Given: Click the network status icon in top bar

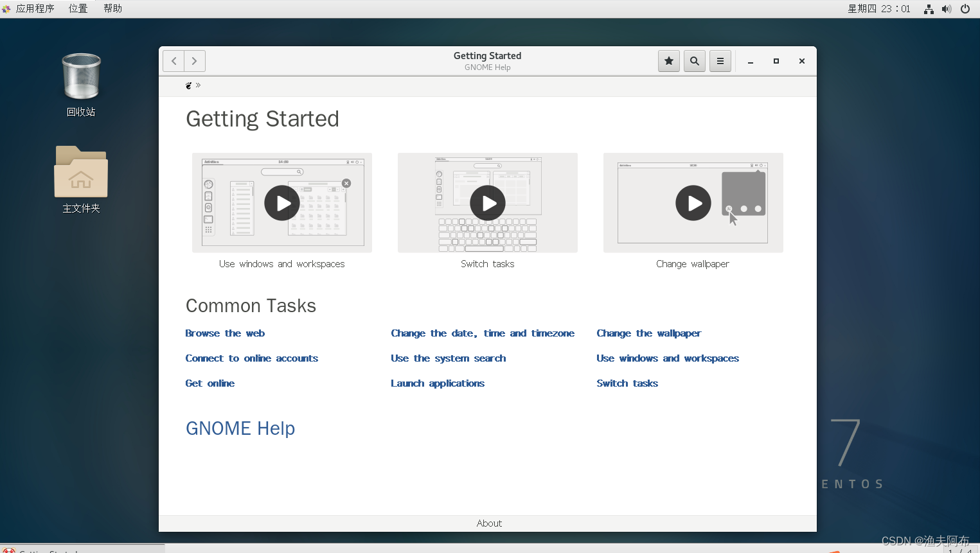Looking at the screenshot, I should pos(929,9).
